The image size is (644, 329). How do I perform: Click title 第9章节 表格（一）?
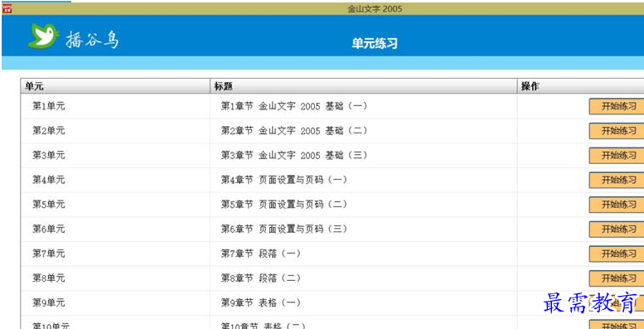click(x=261, y=303)
